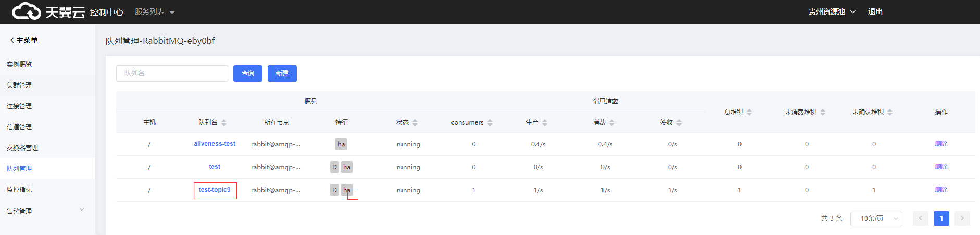Delete the aliveness-test queue

[x=941, y=144]
